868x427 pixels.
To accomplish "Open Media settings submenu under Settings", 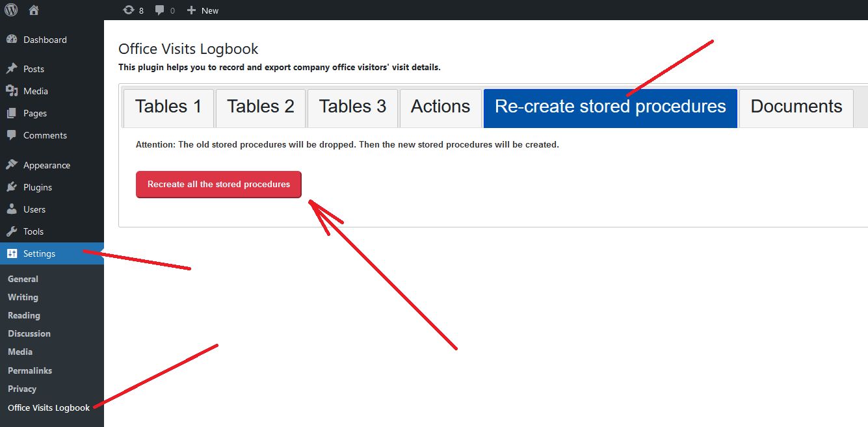I will coord(20,352).
